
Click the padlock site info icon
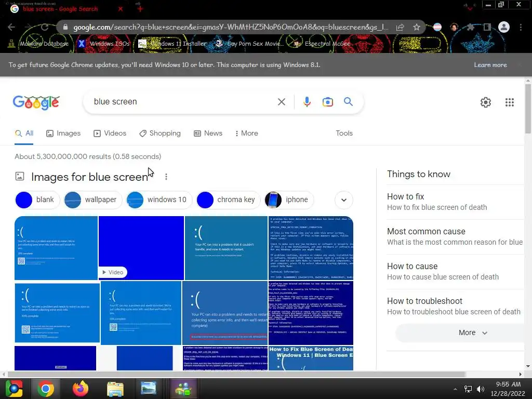(65, 27)
